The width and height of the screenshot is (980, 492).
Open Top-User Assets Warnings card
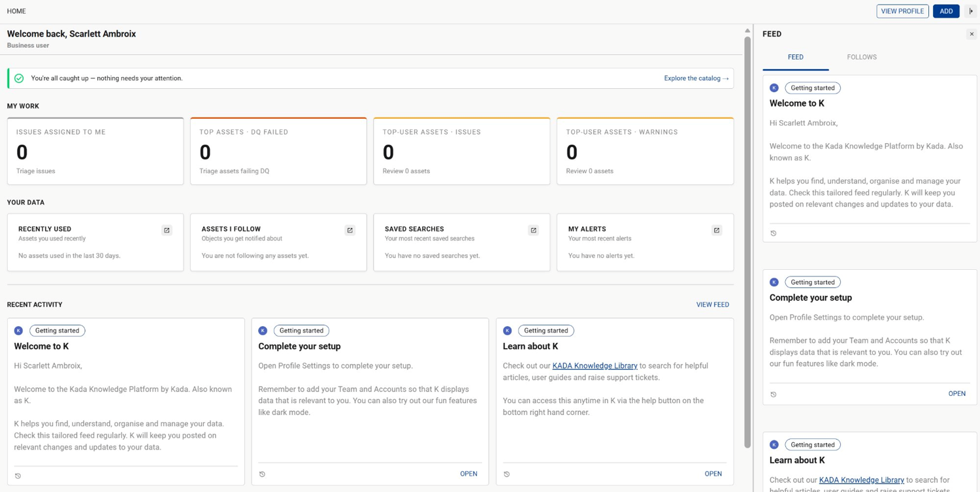coord(645,151)
